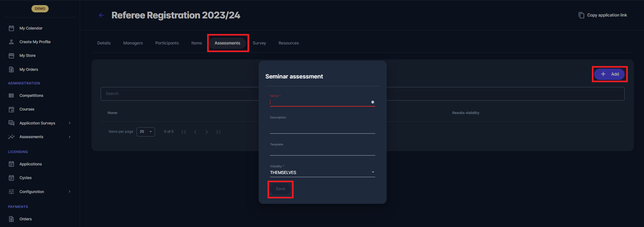Click the back arrow beside the page title
Viewport: 644px width, 227px height.
pos(101,15)
